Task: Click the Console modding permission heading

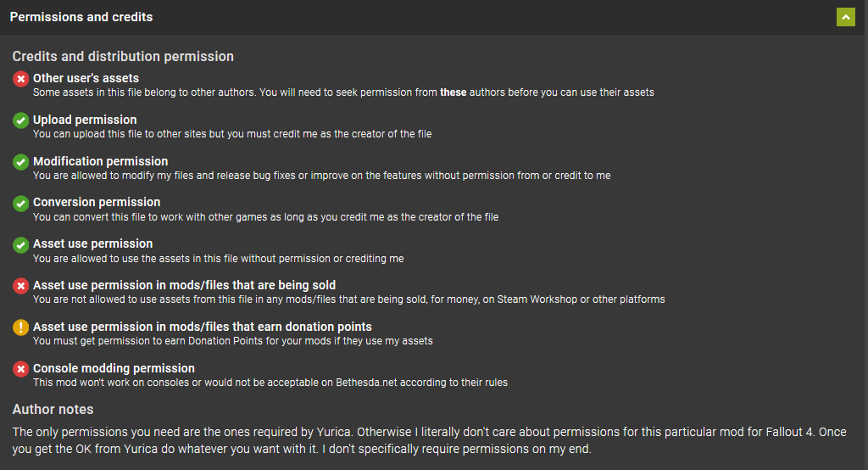Action: click(114, 368)
